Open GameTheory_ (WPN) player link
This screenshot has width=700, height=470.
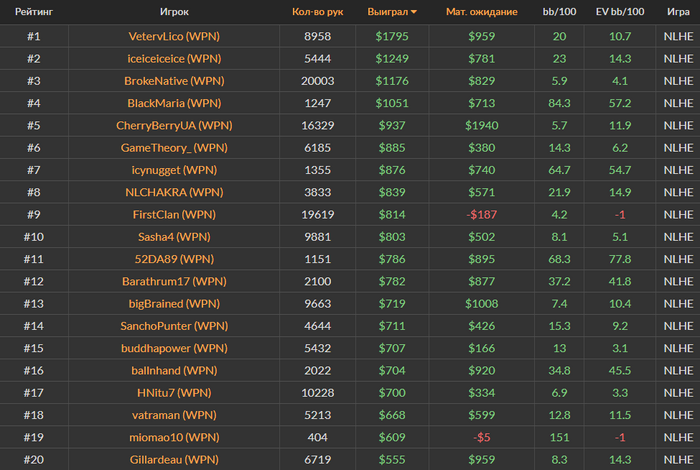(x=174, y=148)
